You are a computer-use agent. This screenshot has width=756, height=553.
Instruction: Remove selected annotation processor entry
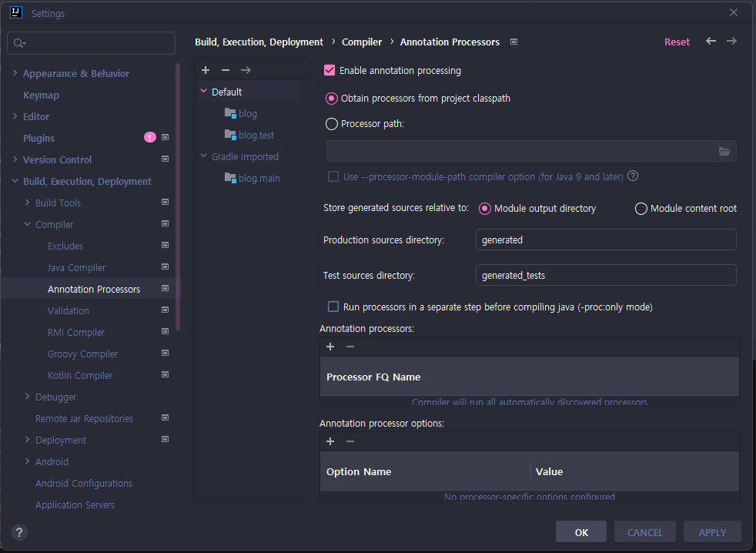(x=350, y=347)
